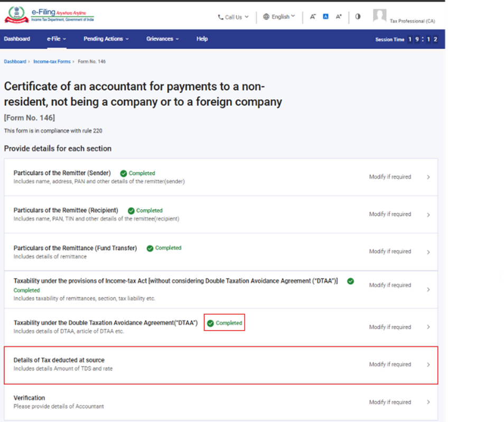Click the e-Filing portal logo

coord(50,15)
